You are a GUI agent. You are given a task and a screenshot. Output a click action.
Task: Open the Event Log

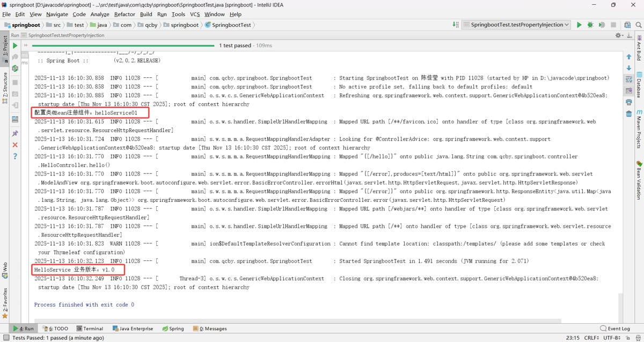[x=615, y=329]
